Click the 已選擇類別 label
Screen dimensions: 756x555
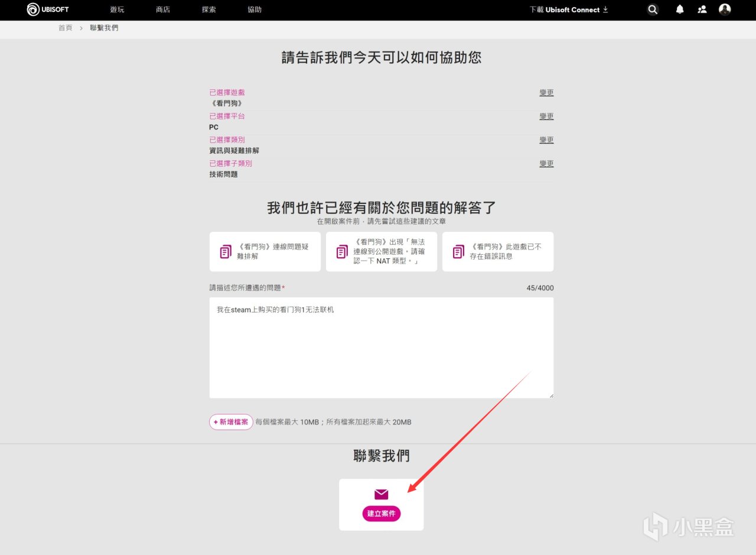pos(227,140)
